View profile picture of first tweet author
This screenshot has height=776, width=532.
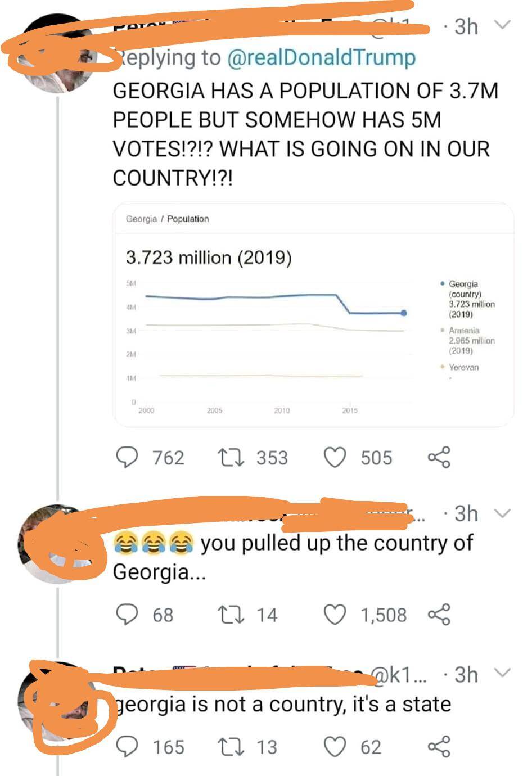58,54
